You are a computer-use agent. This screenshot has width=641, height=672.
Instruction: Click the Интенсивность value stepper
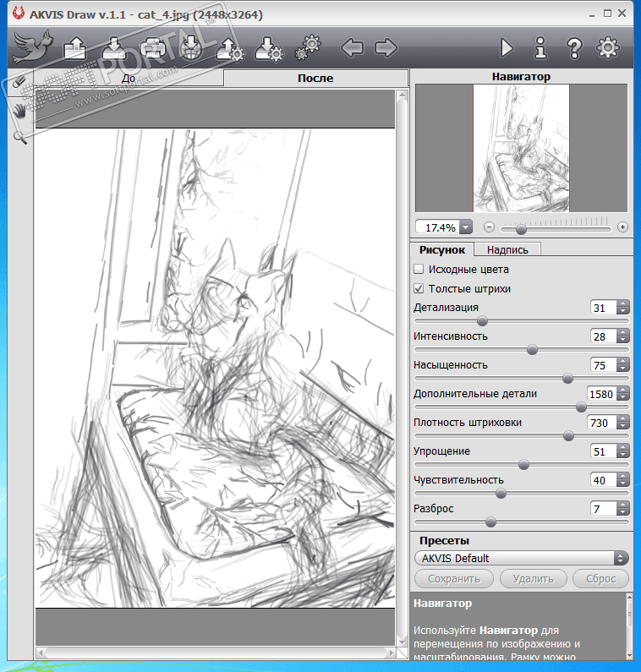point(623,336)
